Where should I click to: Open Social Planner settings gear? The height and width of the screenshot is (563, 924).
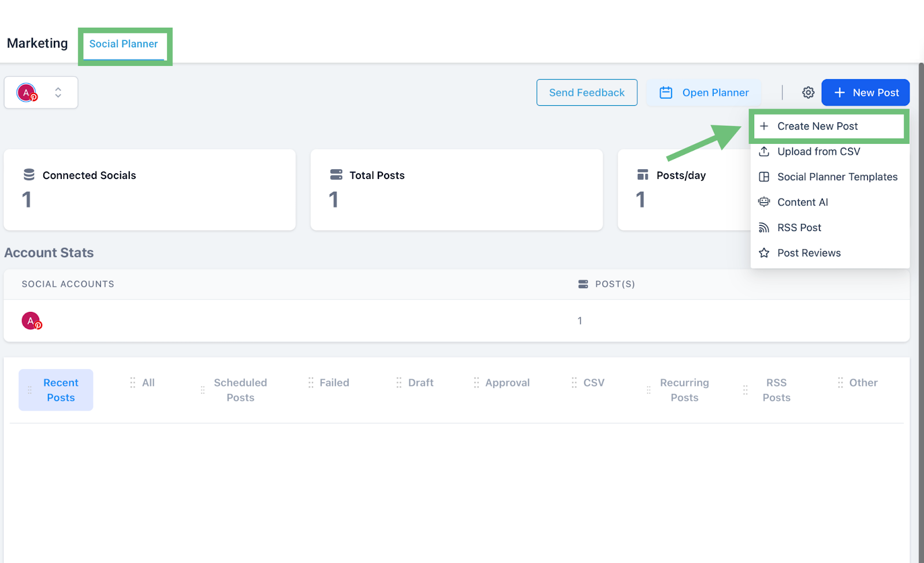click(x=808, y=92)
